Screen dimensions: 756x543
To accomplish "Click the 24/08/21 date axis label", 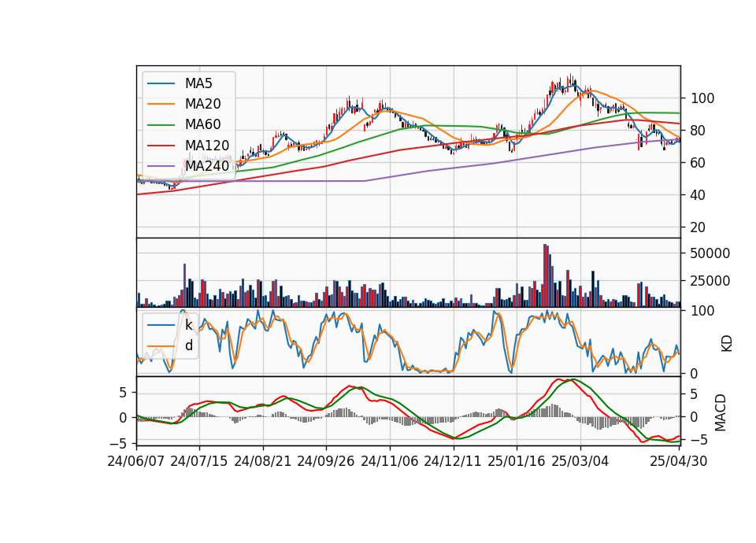I will [x=263, y=461].
